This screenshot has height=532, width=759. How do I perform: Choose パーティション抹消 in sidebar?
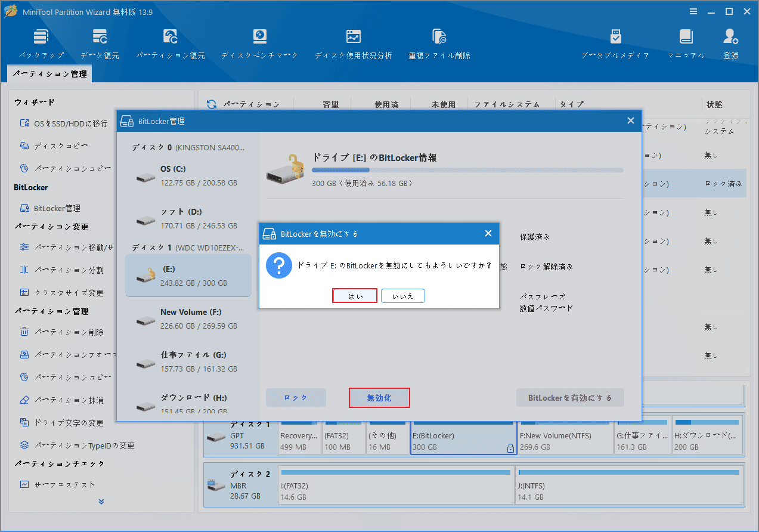point(62,400)
